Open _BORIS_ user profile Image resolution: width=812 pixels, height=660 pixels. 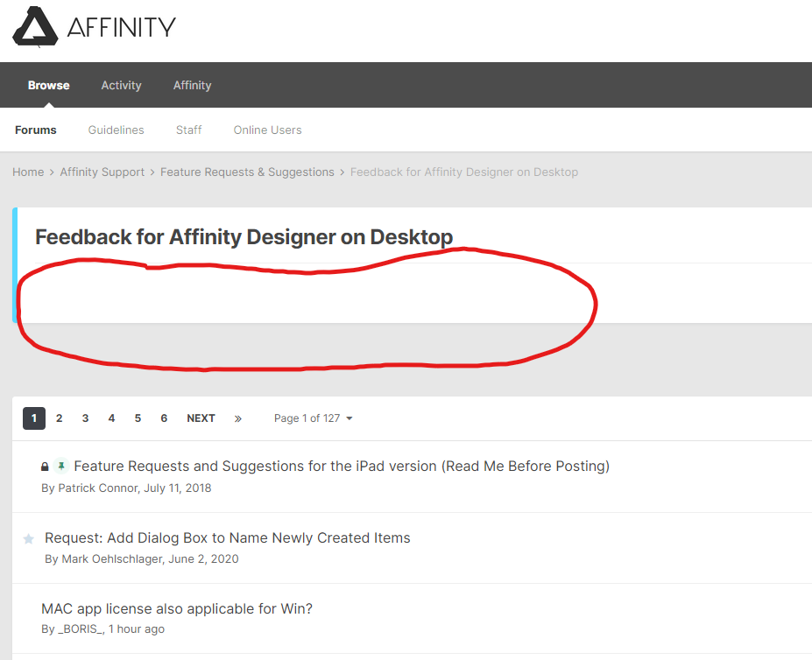pyautogui.click(x=81, y=629)
